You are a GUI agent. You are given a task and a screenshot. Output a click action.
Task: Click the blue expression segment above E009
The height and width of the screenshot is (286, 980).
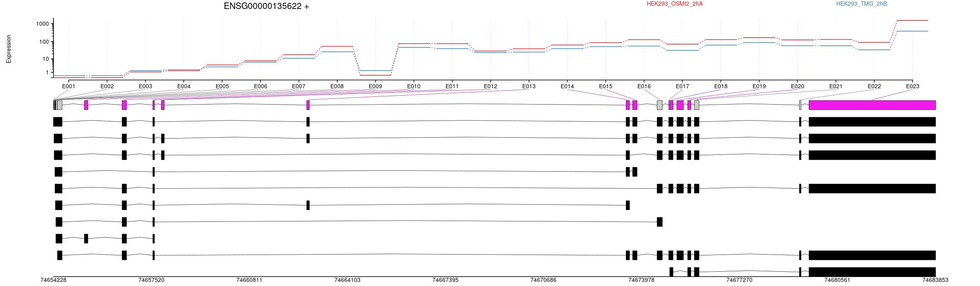375,71
